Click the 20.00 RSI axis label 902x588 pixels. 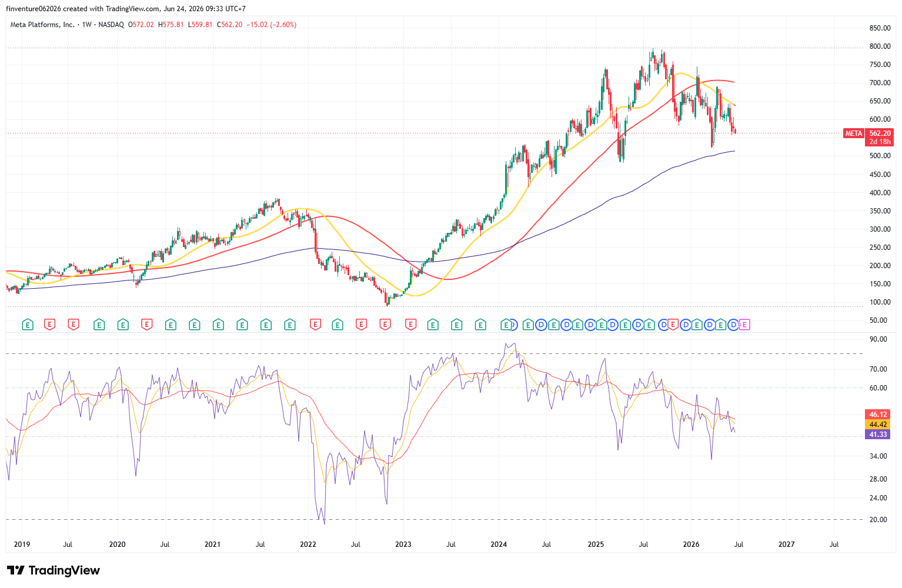click(878, 520)
